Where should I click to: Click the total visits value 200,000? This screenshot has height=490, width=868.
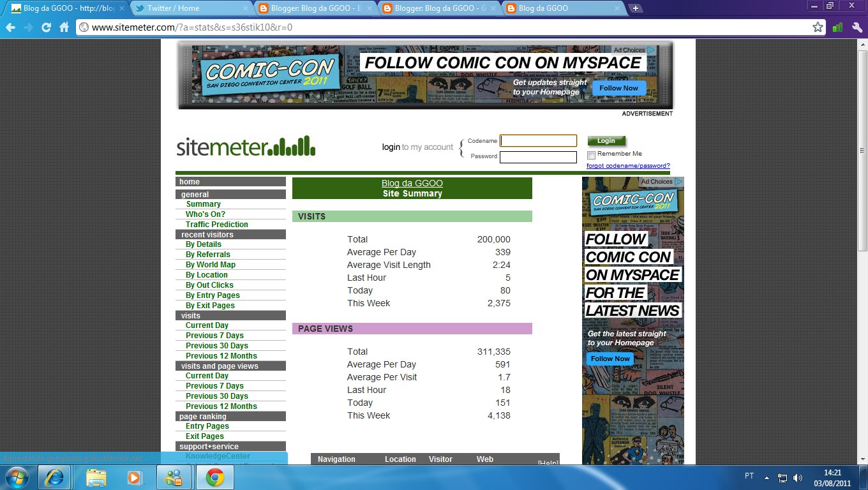(x=494, y=239)
